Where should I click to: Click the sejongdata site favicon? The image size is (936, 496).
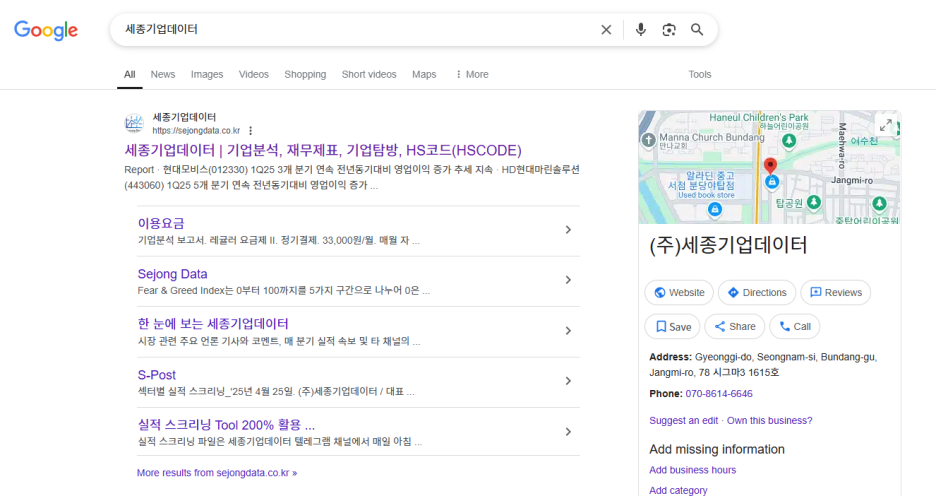pos(134,124)
